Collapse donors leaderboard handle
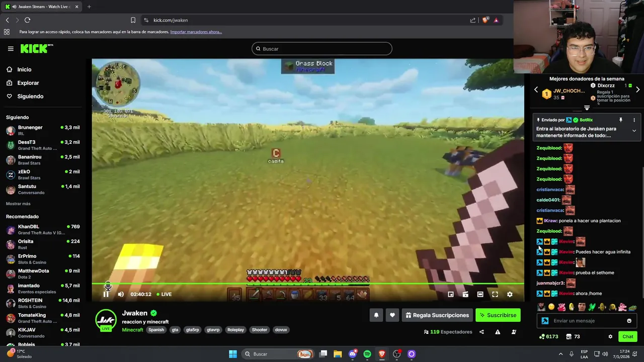Image resolution: width=644 pixels, height=362 pixels. (587, 108)
